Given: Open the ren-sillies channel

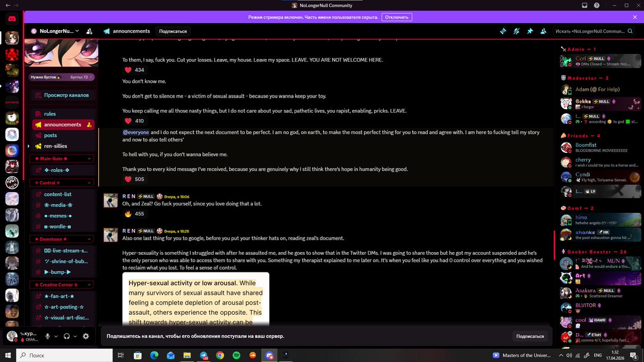Looking at the screenshot, I should pos(62,146).
